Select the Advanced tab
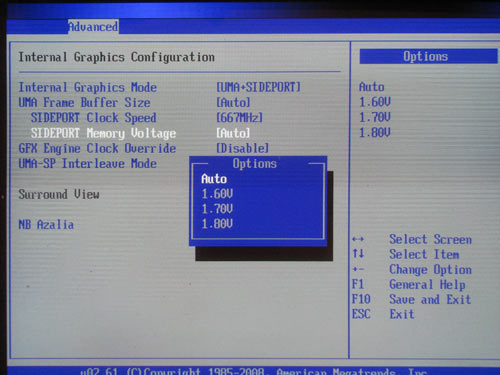Screen dimensions: 500x375 pyautogui.click(x=93, y=27)
